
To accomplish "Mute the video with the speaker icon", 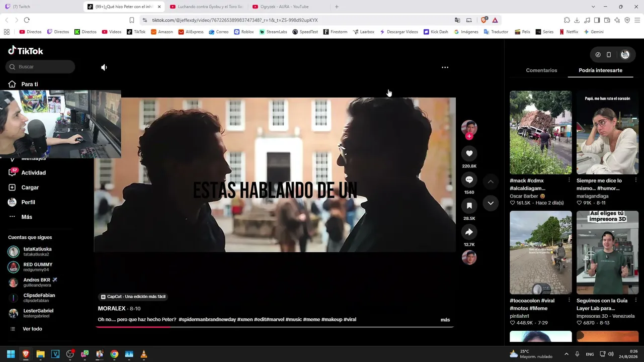I will [x=104, y=67].
